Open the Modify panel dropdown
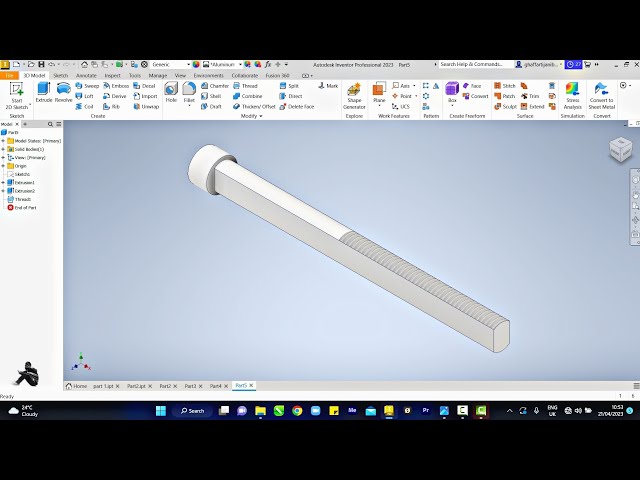This screenshot has height=480, width=640. point(251,116)
